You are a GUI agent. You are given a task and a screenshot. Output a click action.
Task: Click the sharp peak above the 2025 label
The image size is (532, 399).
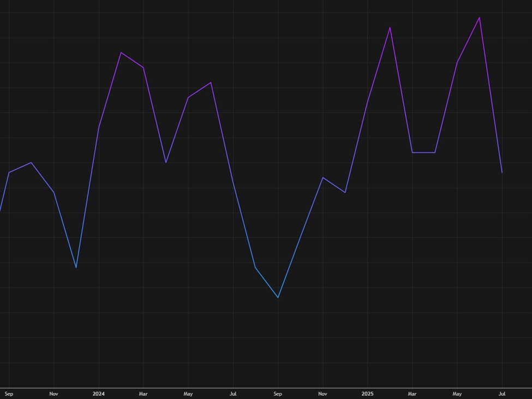[x=390, y=27]
